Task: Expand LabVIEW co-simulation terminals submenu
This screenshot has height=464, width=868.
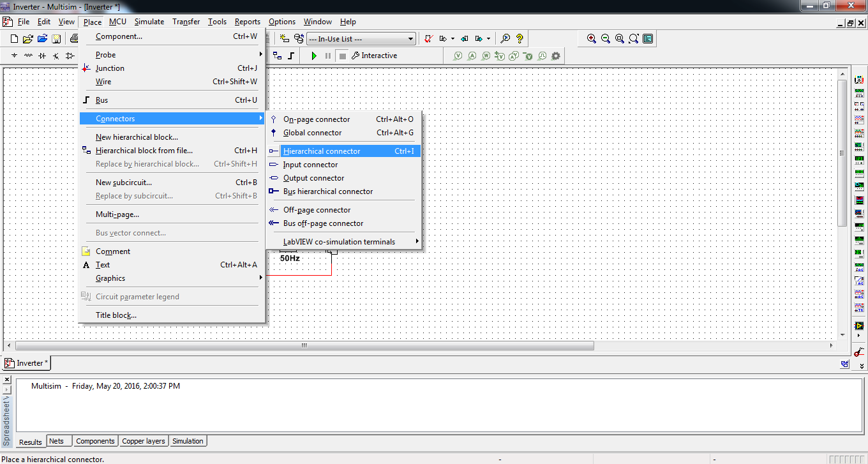Action: click(343, 242)
